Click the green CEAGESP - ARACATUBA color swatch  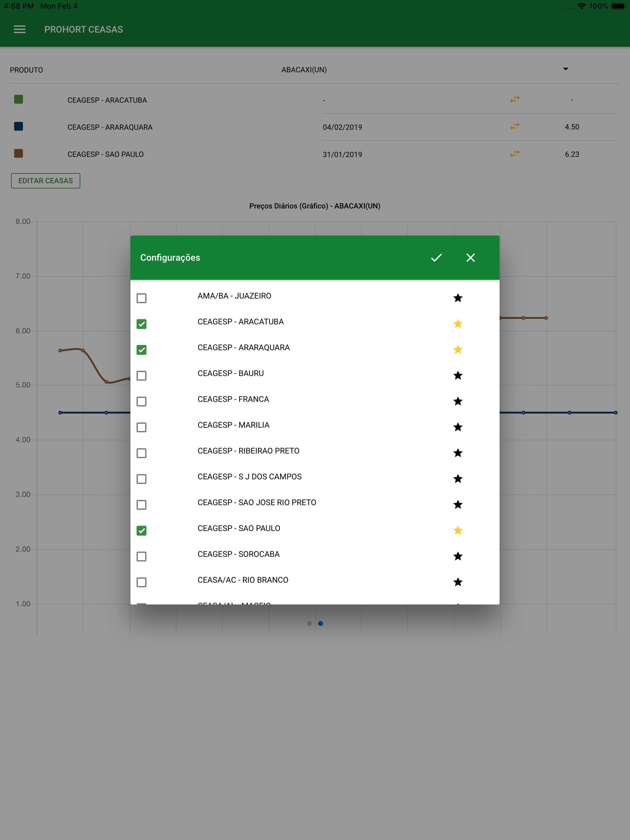(x=18, y=100)
